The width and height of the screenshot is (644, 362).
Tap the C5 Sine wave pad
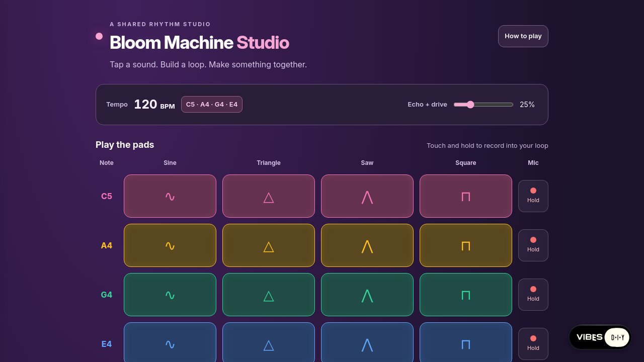(x=170, y=196)
